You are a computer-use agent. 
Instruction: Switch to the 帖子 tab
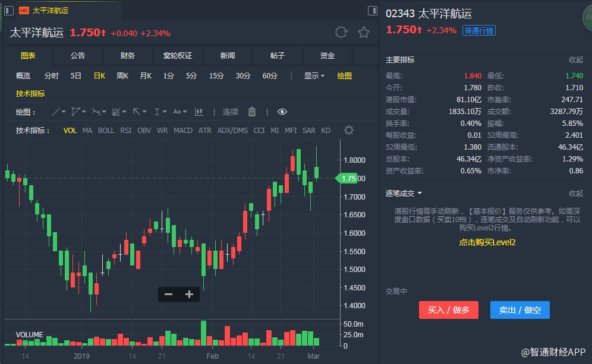point(277,55)
